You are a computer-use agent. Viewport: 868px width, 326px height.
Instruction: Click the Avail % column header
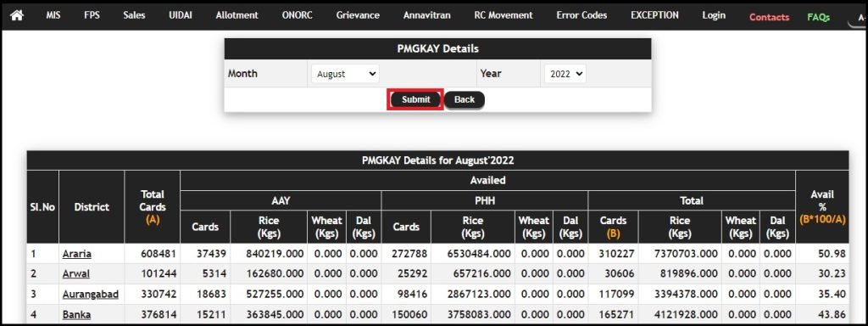[822, 207]
